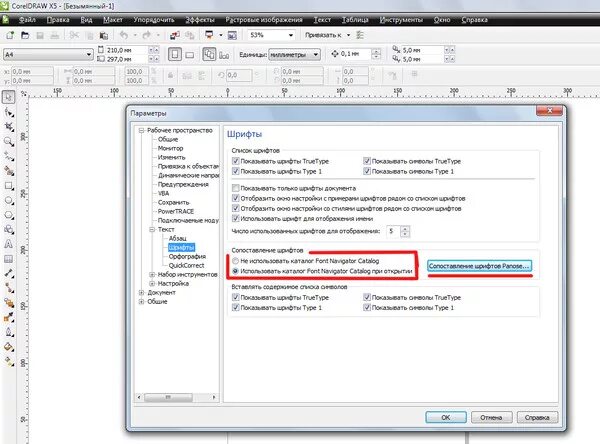Viewport: 600px width, 444px height.
Task: Click the Open folder icon
Action: click(25, 35)
